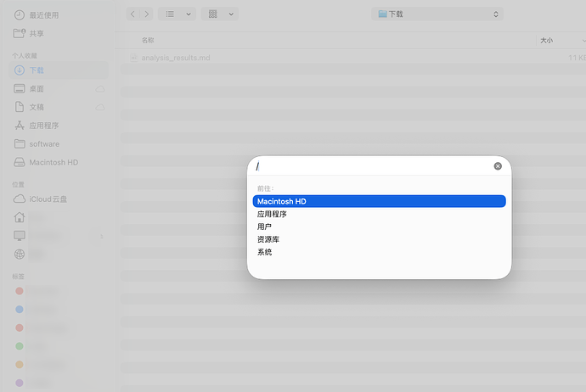This screenshot has height=392, width=586.
Task: Select 下载 in the sidebar favorites
Action: pos(59,70)
